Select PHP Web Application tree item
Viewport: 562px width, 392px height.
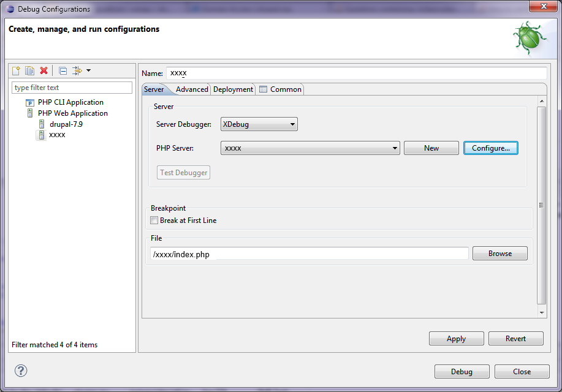click(x=73, y=113)
